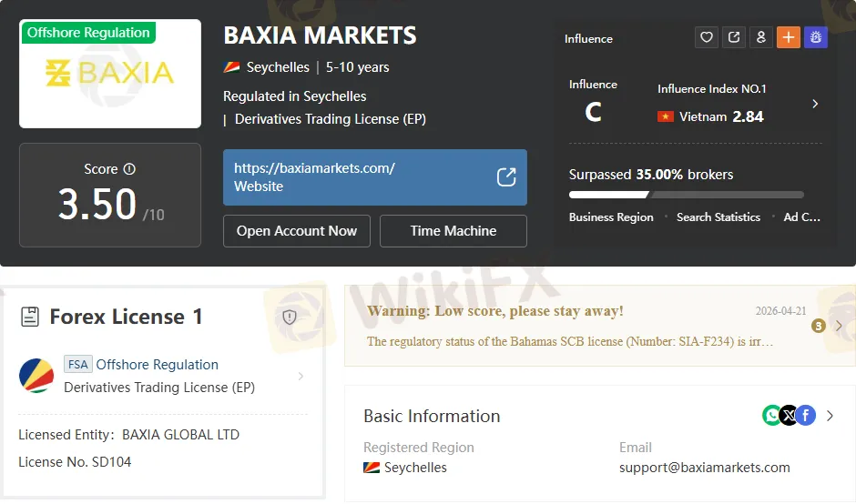Click the score info circle icon
The width and height of the screenshot is (856, 504).
coord(129,169)
